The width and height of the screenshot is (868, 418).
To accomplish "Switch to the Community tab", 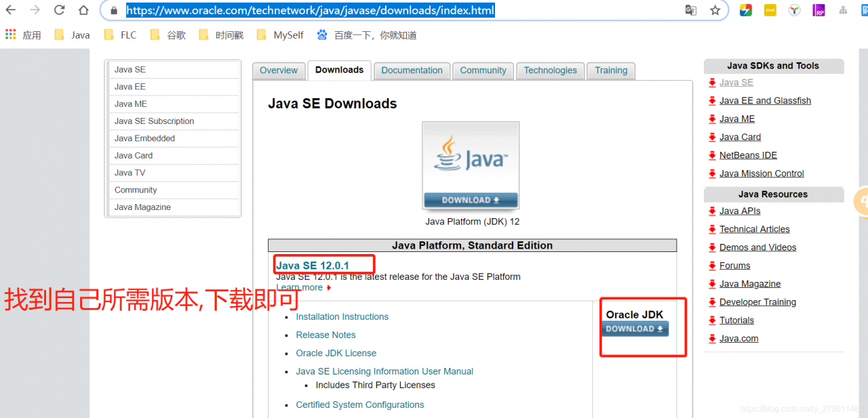I will click(483, 70).
